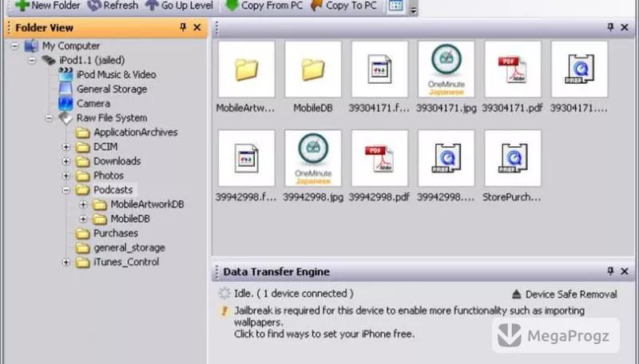Pin the file browser panel
639x364 pixels.
tap(610, 27)
